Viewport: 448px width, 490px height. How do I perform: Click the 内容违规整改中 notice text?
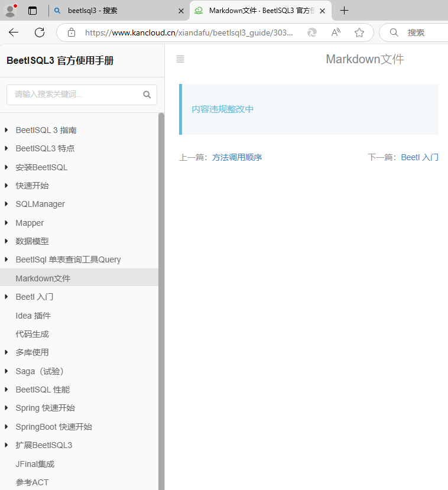pyautogui.click(x=222, y=109)
